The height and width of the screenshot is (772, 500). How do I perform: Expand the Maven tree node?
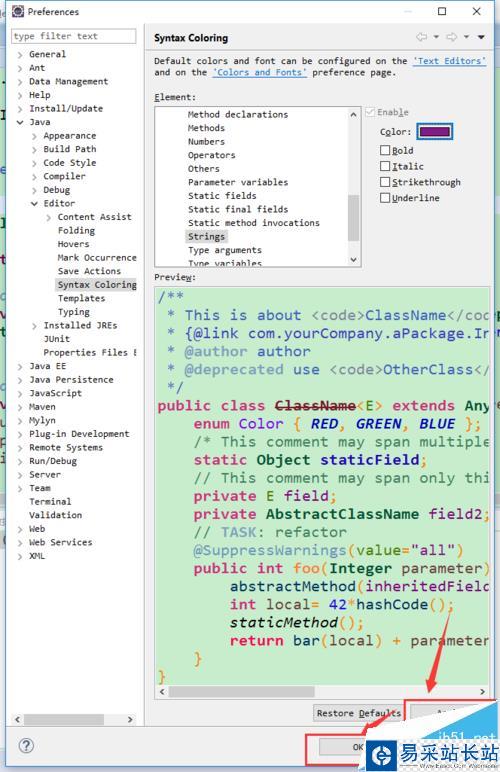pyautogui.click(x=20, y=407)
